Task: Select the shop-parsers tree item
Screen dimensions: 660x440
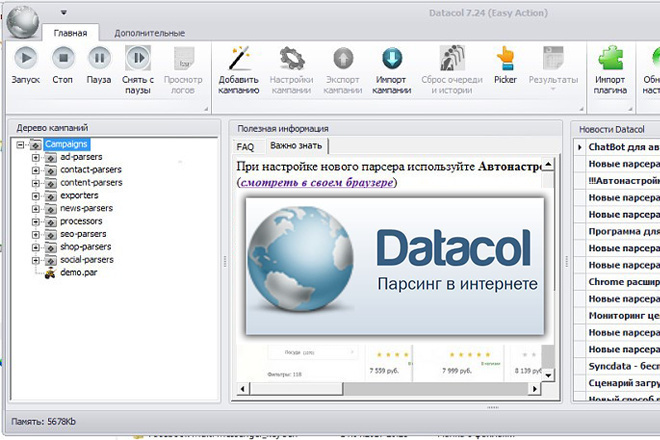Action: coord(86,247)
